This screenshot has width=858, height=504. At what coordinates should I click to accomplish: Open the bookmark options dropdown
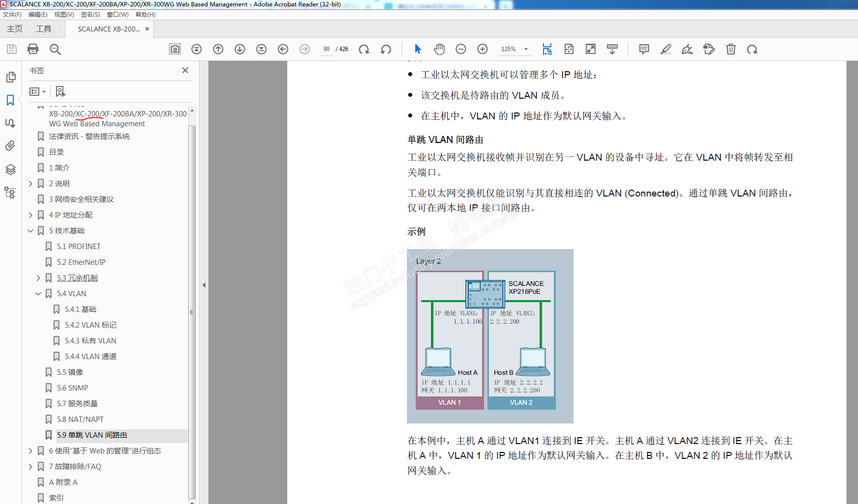37,91
